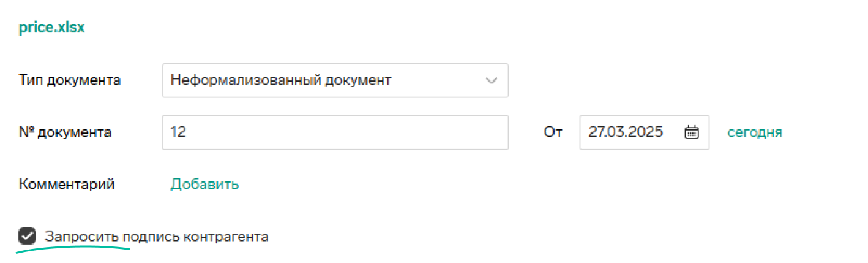Click the "№ документа" field label
The width and height of the screenshot is (868, 263).
coord(65,132)
